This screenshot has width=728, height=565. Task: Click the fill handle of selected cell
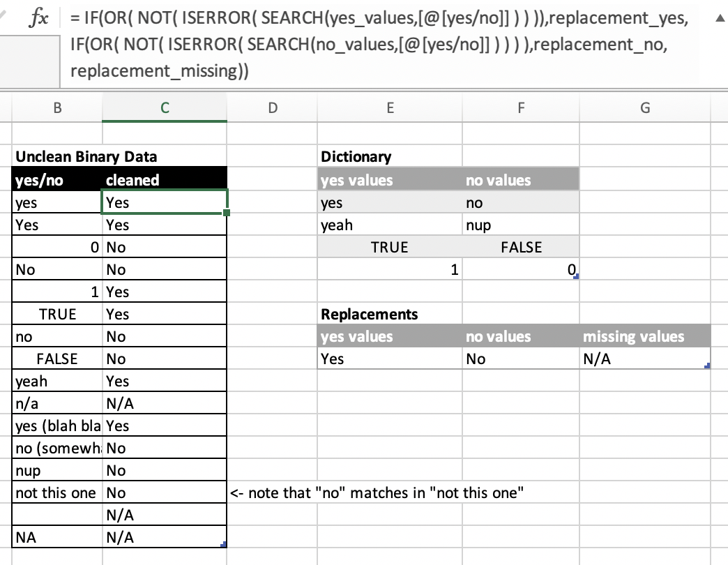click(x=227, y=213)
